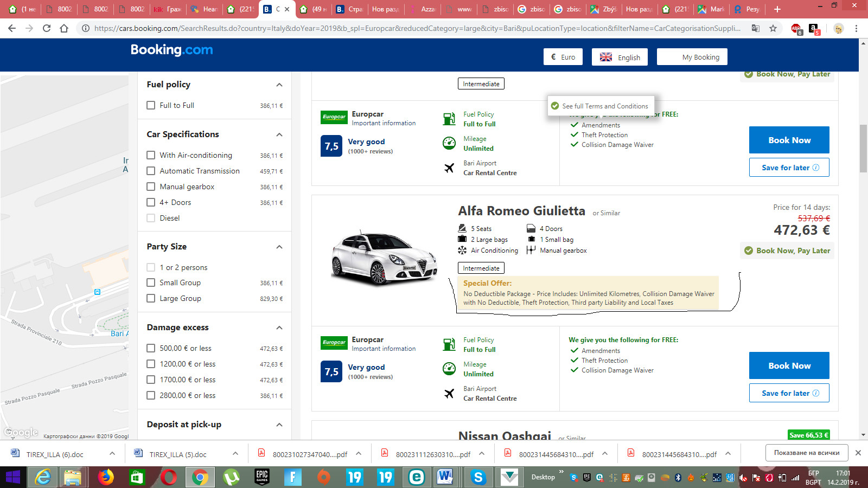868x488 pixels.
Task: Open Firefox from the taskbar
Action: pyautogui.click(x=106, y=477)
